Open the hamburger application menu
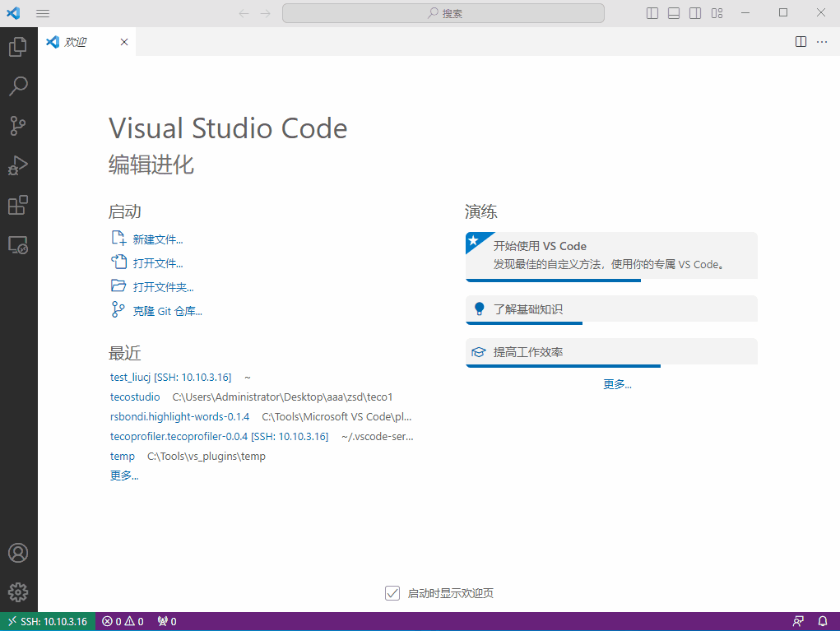The image size is (840, 631). coord(43,13)
